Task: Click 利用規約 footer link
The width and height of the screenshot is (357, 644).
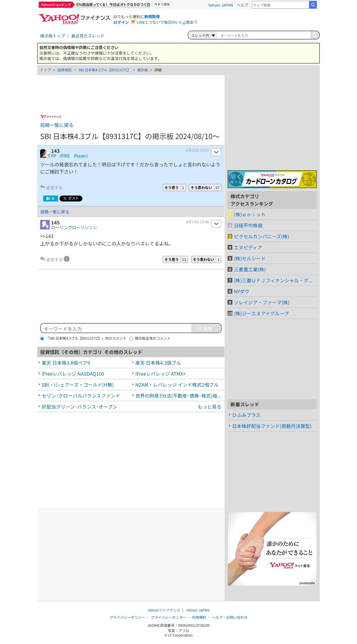Action: [199, 617]
